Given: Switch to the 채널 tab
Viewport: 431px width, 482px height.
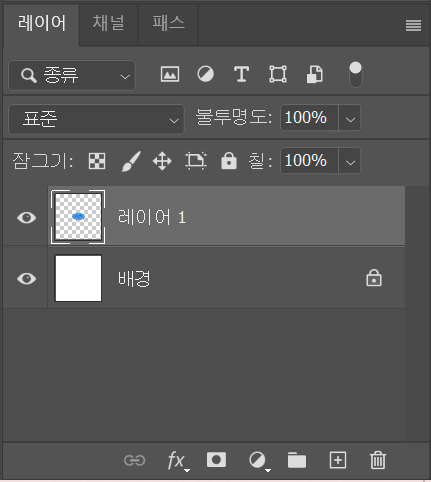Looking at the screenshot, I should click(x=109, y=23).
